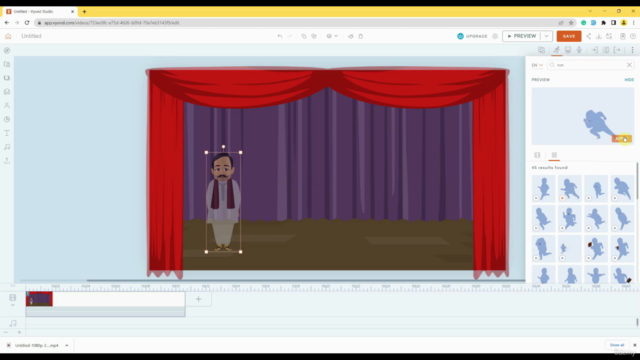Bookmark page with the star icon
The width and height of the screenshot is (640, 360).
[x=571, y=23]
